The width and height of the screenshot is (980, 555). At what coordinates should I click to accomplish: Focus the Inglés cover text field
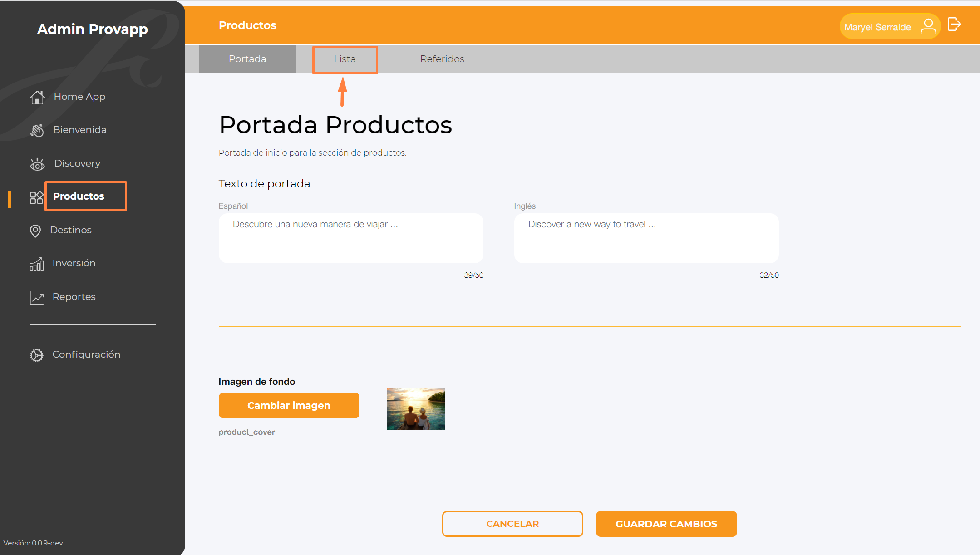pos(646,238)
